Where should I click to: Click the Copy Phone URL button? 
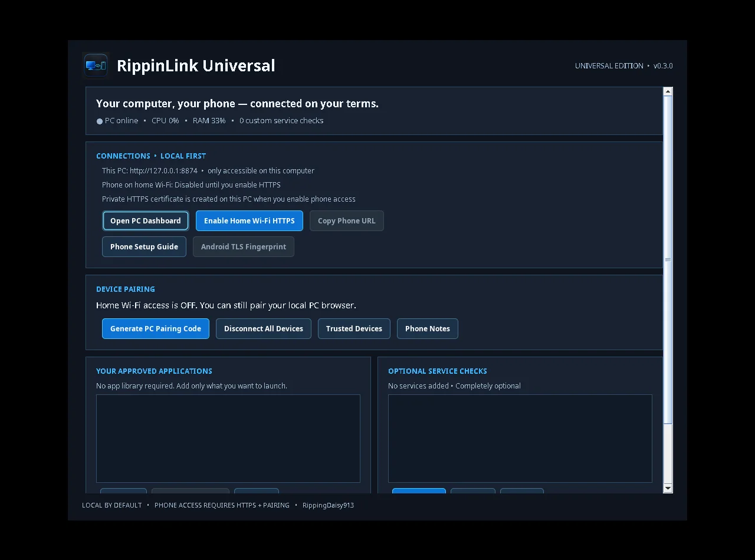click(x=347, y=221)
